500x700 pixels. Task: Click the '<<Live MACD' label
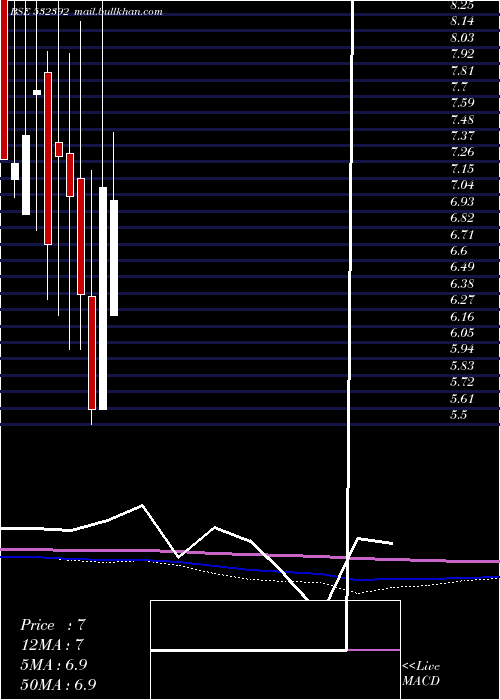click(x=421, y=674)
